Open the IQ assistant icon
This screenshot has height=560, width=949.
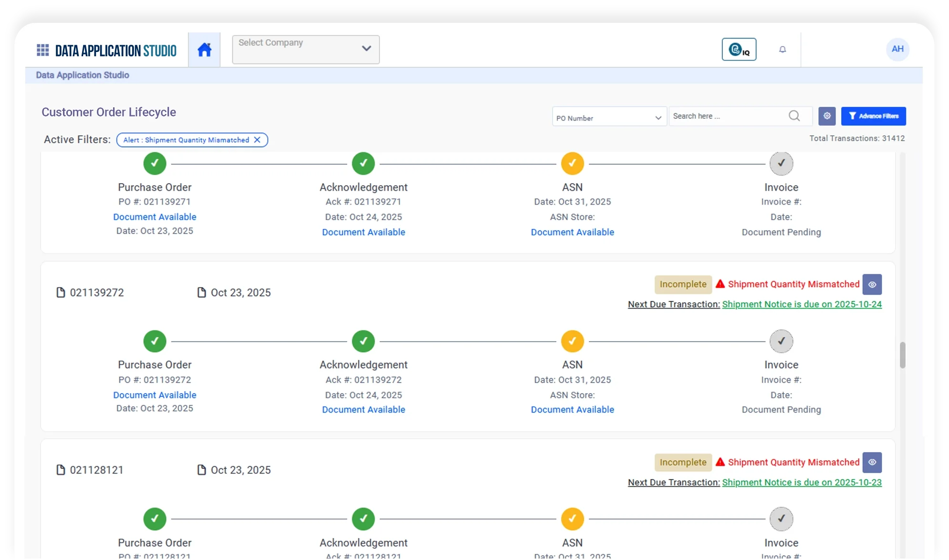(x=739, y=49)
